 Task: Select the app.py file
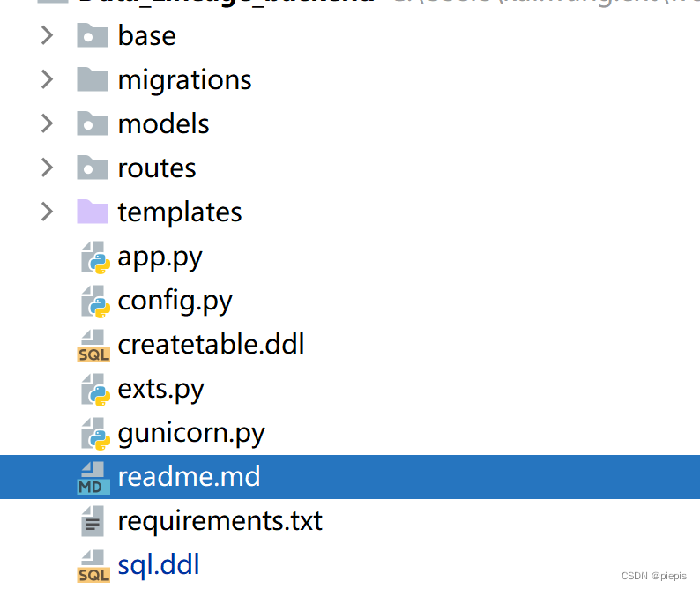(x=160, y=258)
